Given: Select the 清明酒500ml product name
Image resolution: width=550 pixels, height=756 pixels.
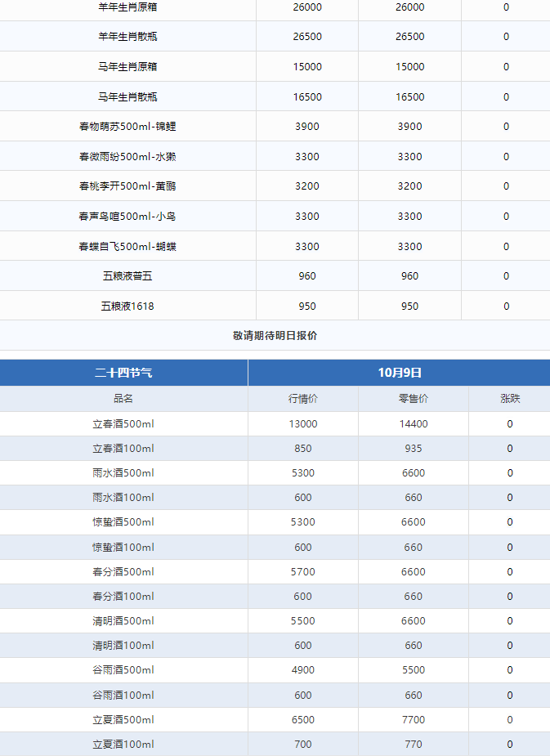Looking at the screenshot, I should (x=123, y=621).
